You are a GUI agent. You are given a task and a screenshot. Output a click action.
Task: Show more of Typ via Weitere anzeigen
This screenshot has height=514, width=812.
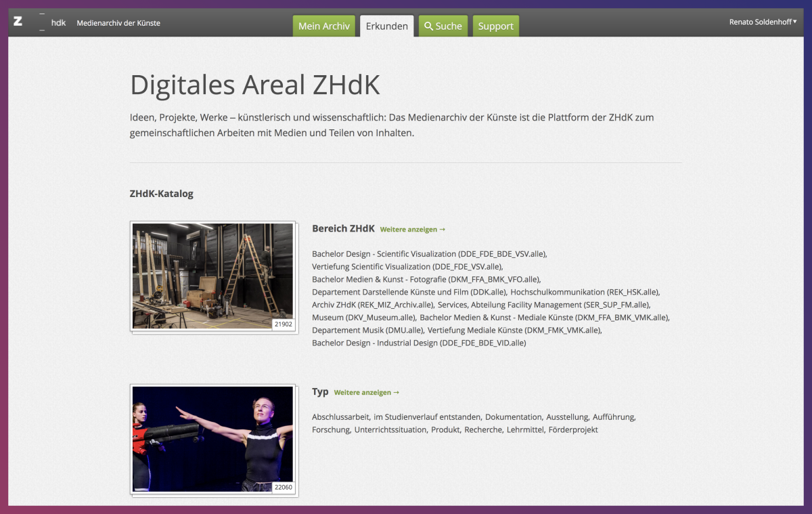click(366, 393)
